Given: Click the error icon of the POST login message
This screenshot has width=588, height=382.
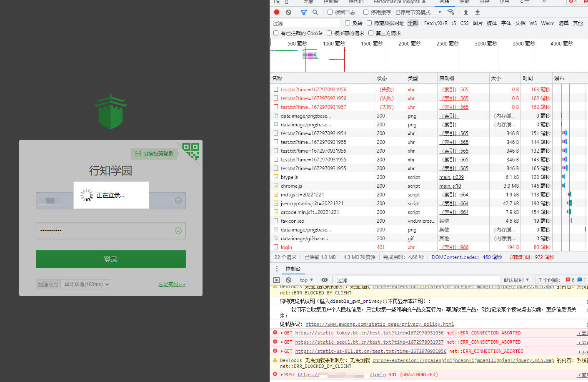Looking at the screenshot, I should click(x=275, y=374).
